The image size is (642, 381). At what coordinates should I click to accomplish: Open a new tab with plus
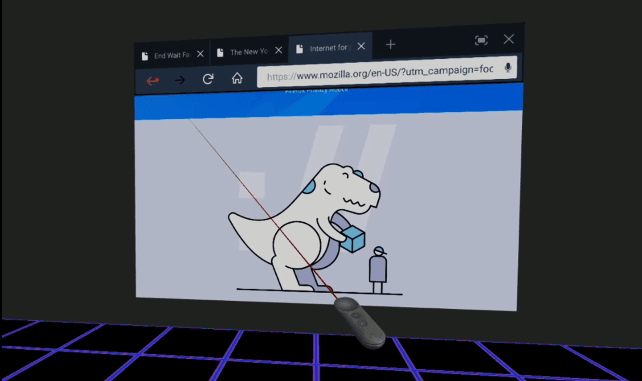pyautogui.click(x=391, y=44)
